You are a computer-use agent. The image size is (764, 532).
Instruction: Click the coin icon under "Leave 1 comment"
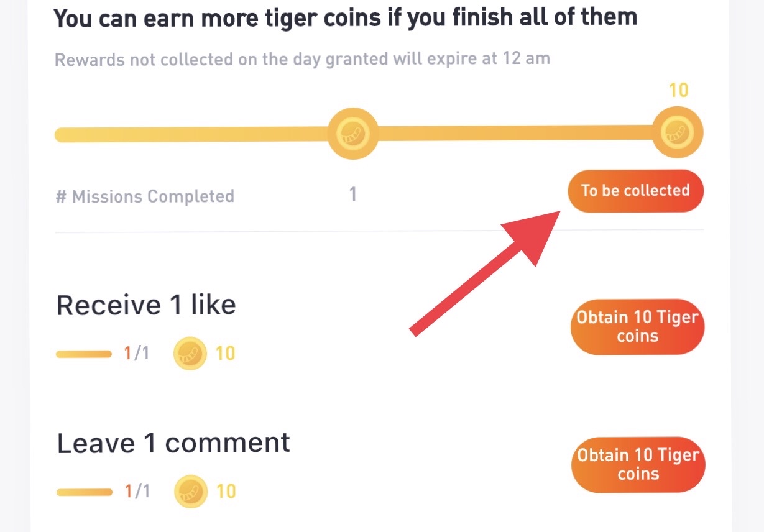coord(190,492)
